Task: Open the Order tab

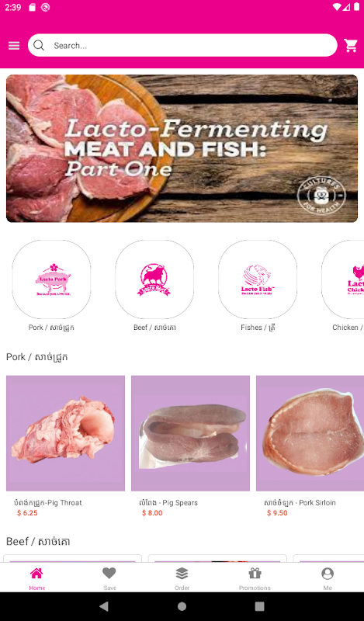Action: tap(182, 578)
